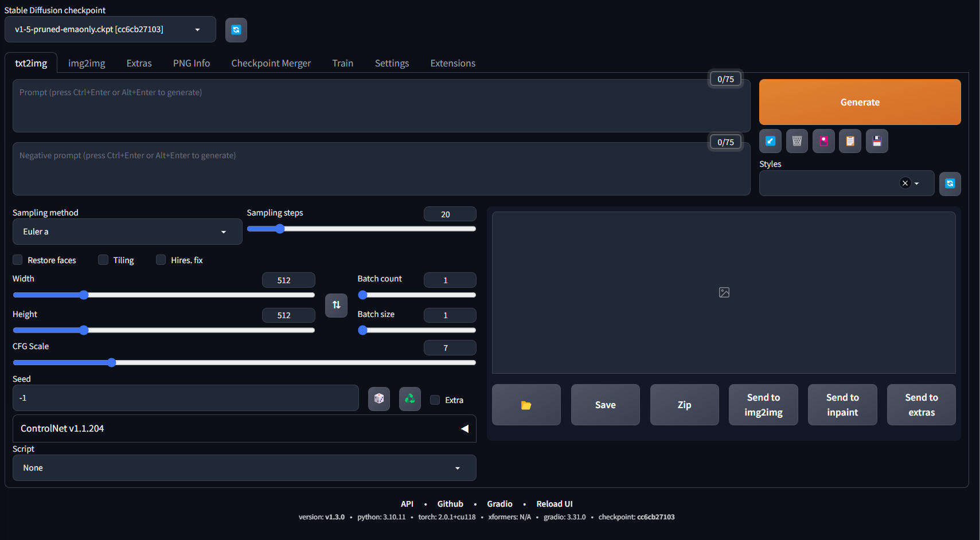980x540 pixels.
Task: Click the Height number box
Action: tap(288, 315)
